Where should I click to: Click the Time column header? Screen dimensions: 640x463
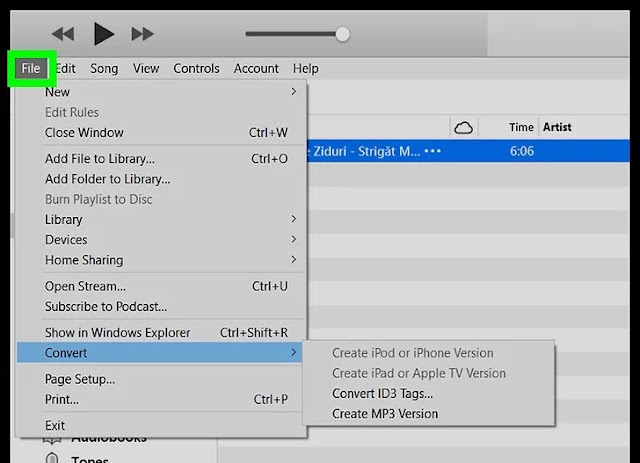521,127
